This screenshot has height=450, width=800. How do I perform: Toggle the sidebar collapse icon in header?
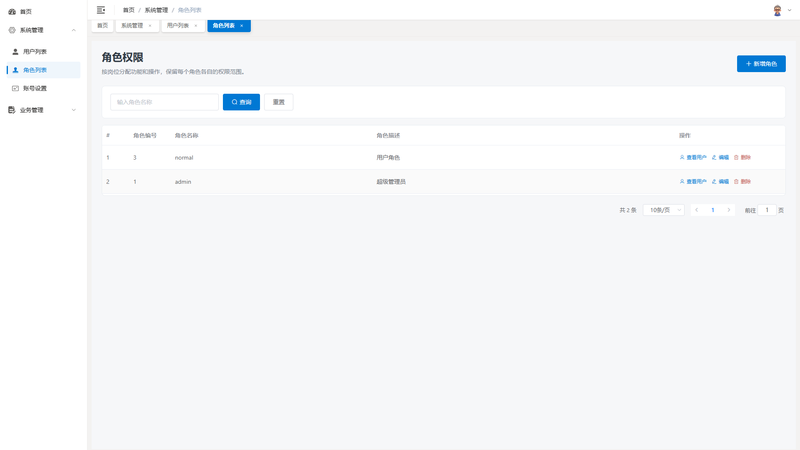(x=101, y=10)
